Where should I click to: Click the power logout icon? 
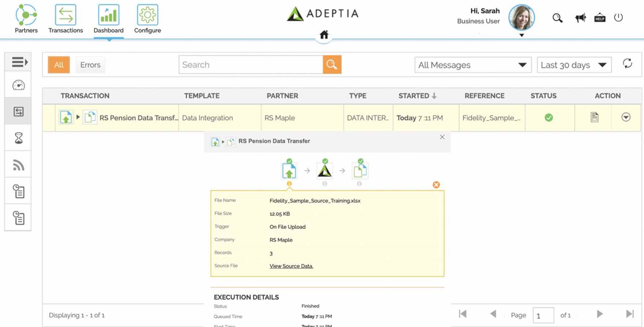(x=618, y=18)
